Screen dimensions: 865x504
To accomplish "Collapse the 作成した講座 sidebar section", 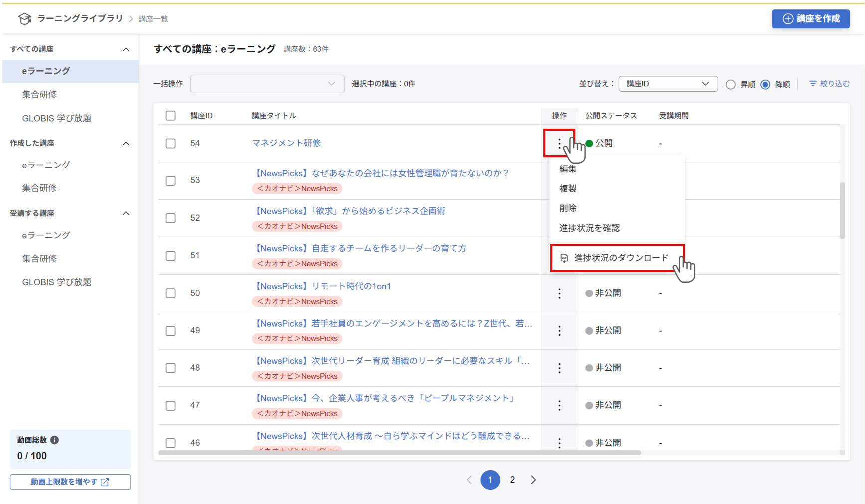I will [x=126, y=143].
